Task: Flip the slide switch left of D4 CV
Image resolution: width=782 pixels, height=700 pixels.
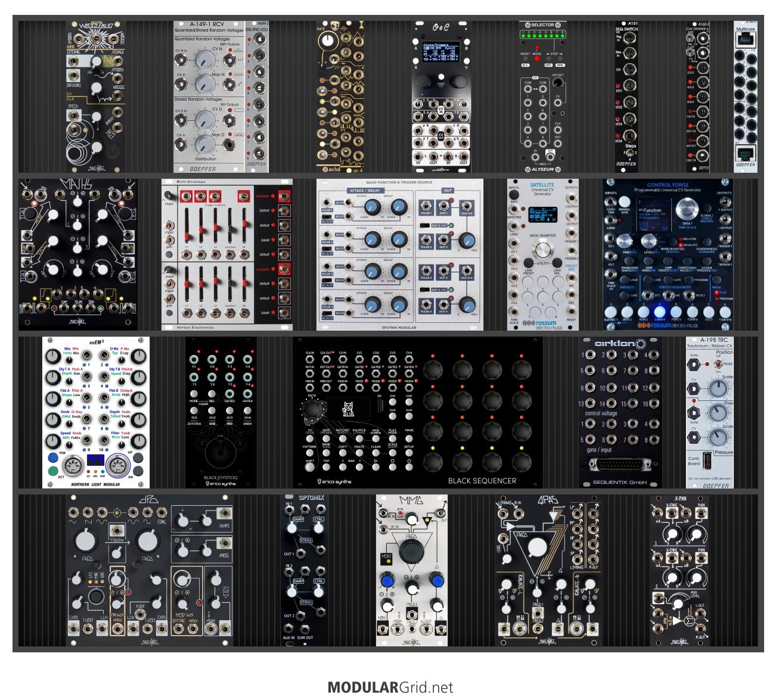Action: [x=326, y=312]
